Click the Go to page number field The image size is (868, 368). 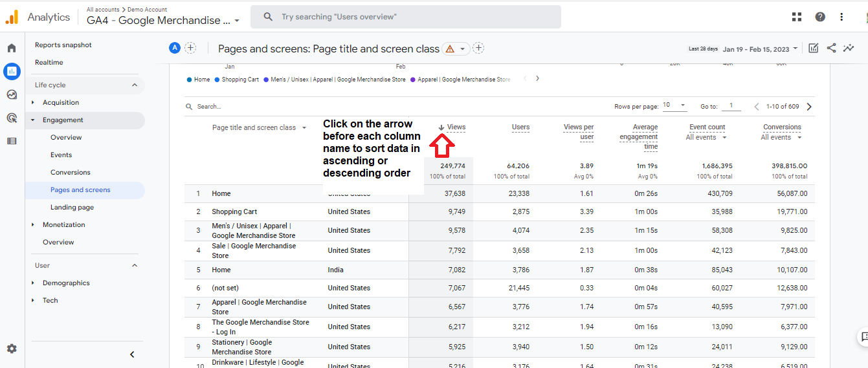click(731, 106)
